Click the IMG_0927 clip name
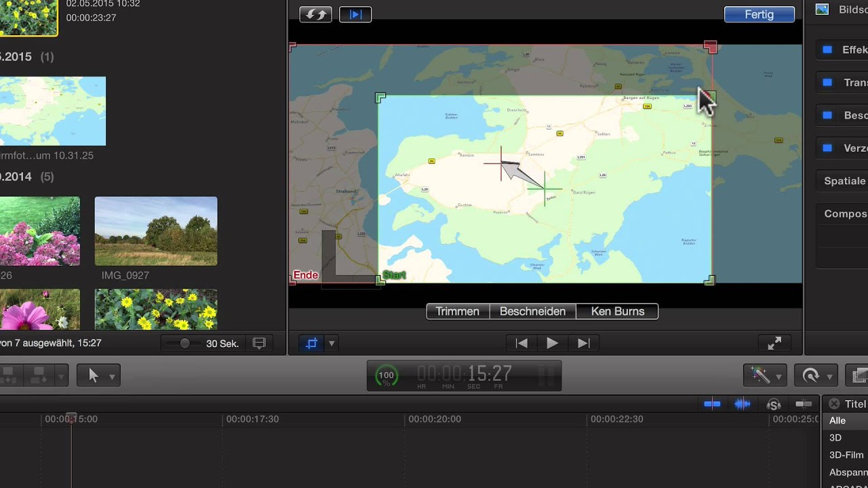868x488 pixels. pyautogui.click(x=125, y=275)
